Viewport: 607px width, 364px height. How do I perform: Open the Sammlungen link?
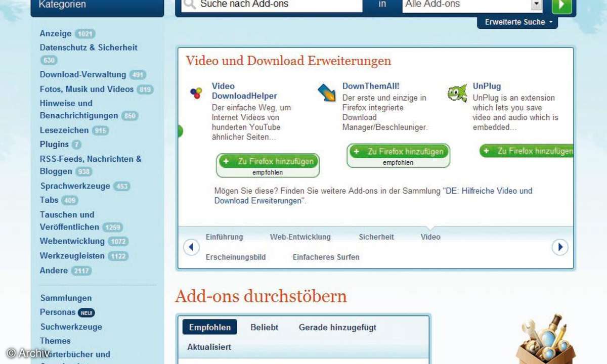(66, 298)
